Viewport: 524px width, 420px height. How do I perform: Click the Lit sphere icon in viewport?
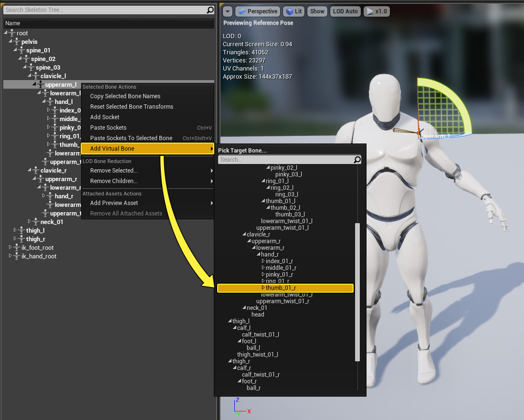point(289,11)
